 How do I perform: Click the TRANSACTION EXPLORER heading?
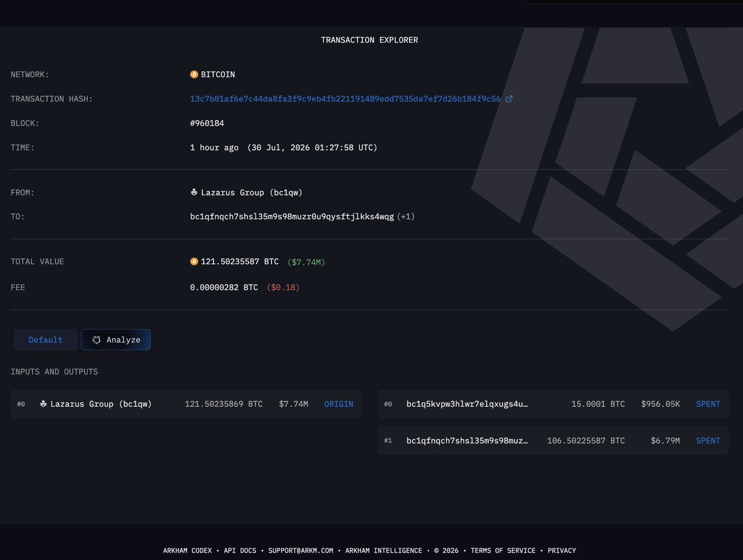click(x=370, y=40)
